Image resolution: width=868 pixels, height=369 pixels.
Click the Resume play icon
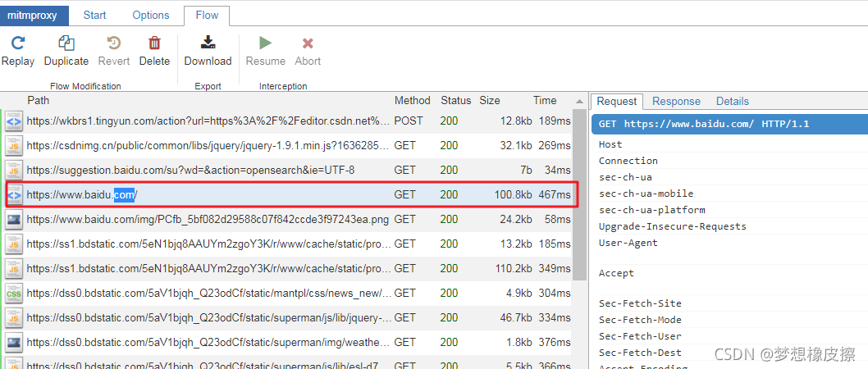tap(265, 43)
